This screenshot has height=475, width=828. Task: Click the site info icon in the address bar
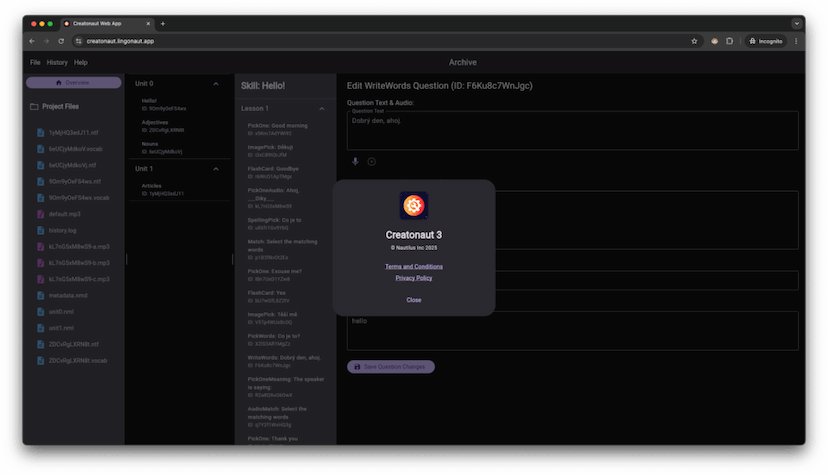coord(79,41)
